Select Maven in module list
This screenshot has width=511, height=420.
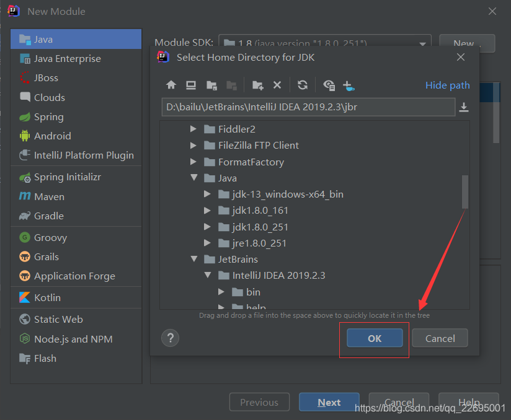coord(76,196)
